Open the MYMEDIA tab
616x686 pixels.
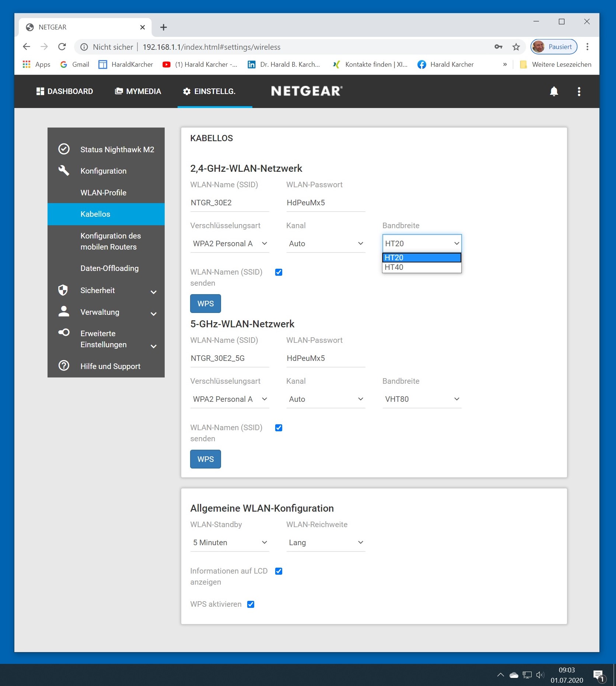(138, 91)
